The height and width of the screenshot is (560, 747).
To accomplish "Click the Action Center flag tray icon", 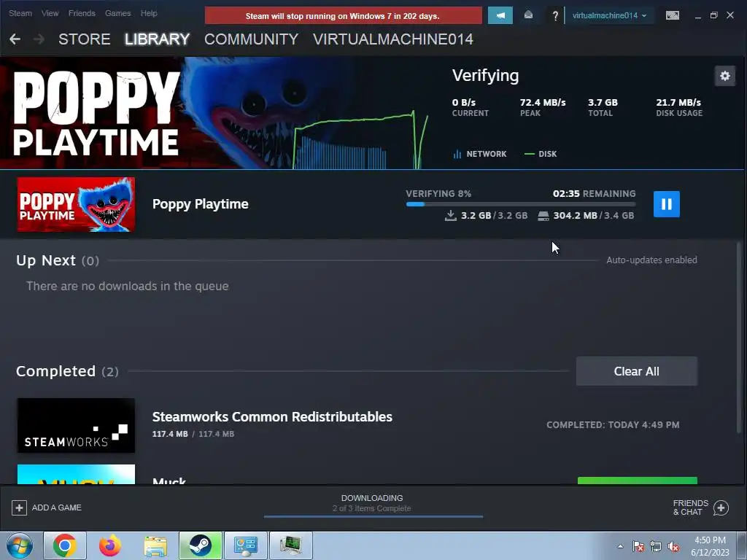I will pos(638,546).
